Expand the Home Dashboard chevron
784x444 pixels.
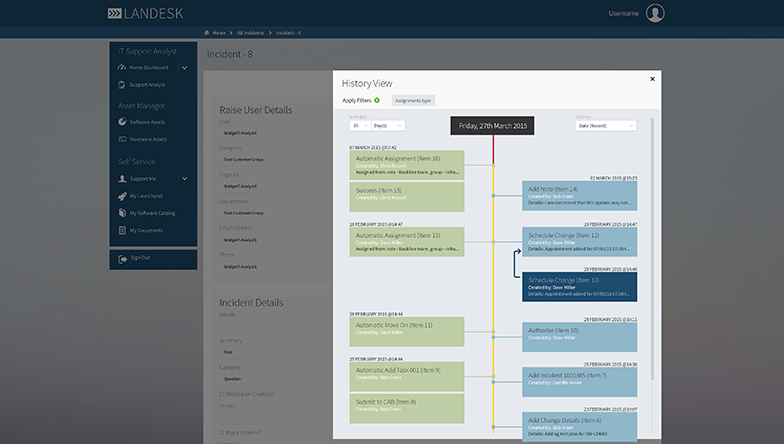(184, 67)
